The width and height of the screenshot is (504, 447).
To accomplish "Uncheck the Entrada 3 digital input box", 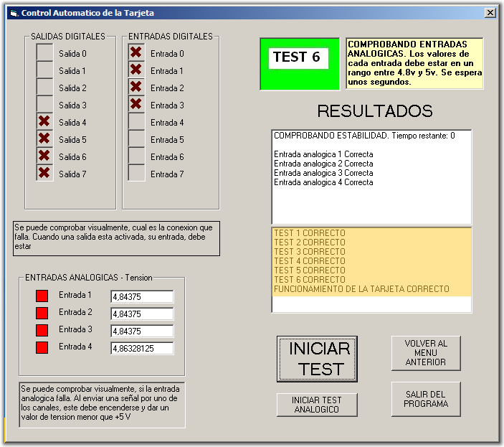I will click(x=136, y=105).
